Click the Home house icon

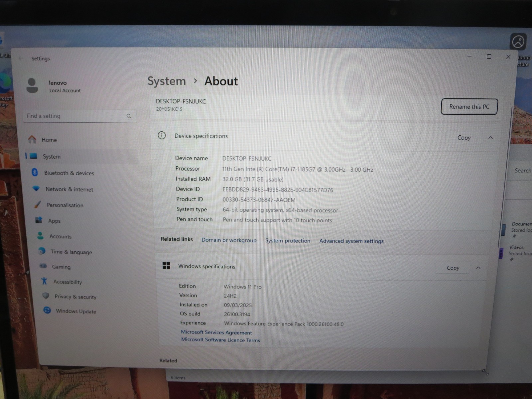[x=32, y=139]
